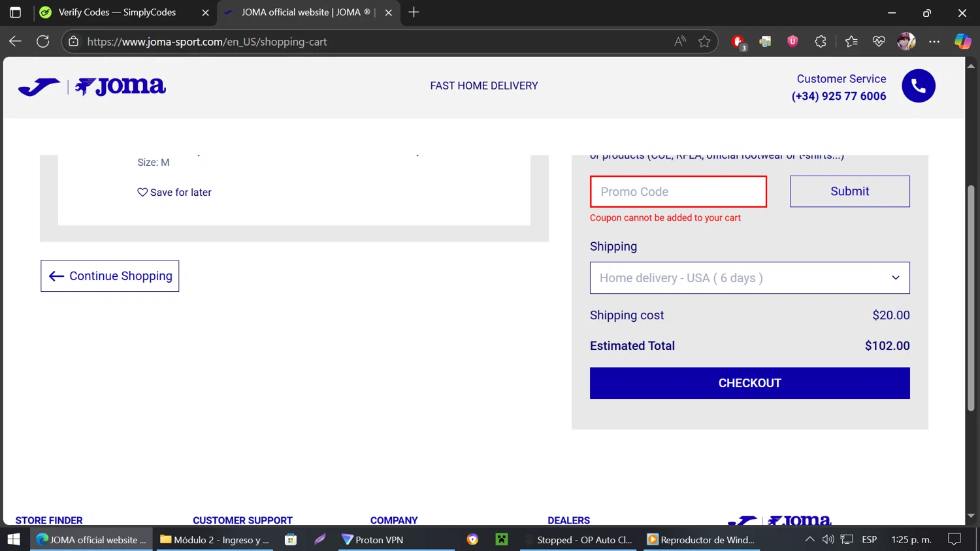
Task: Click the phone number (+34) 925 77 6006
Action: point(839,96)
